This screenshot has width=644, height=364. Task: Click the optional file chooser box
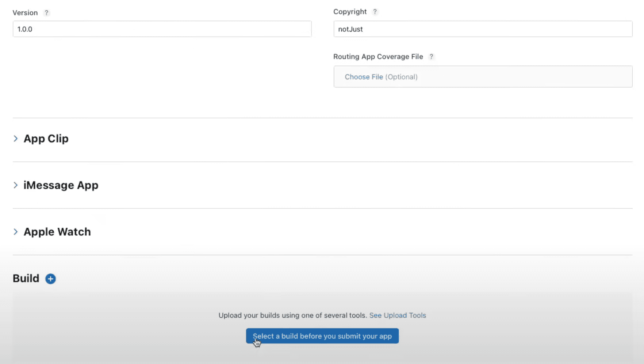click(483, 77)
